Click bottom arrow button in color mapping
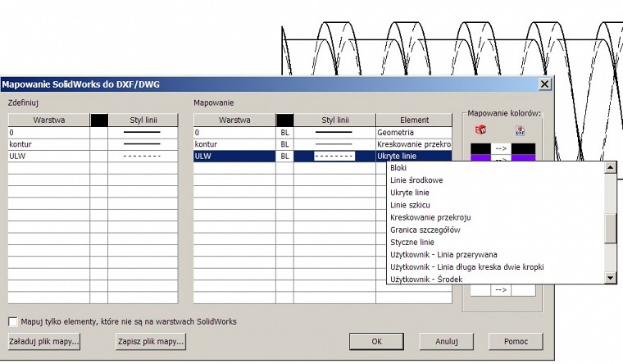 (x=501, y=290)
